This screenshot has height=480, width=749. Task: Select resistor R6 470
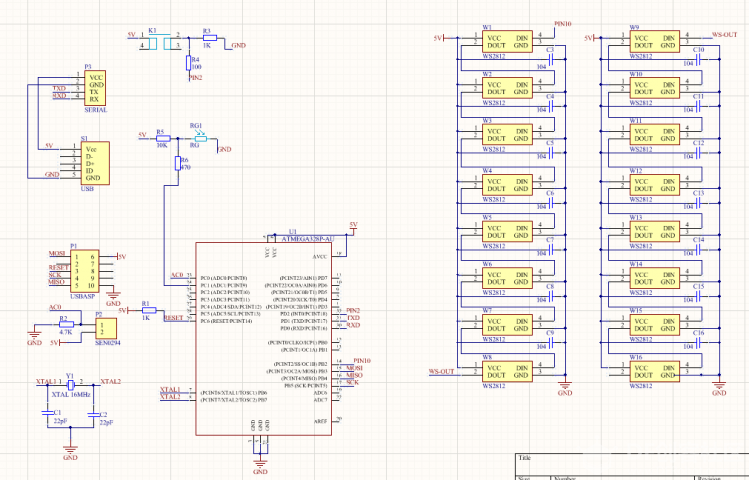178,163
